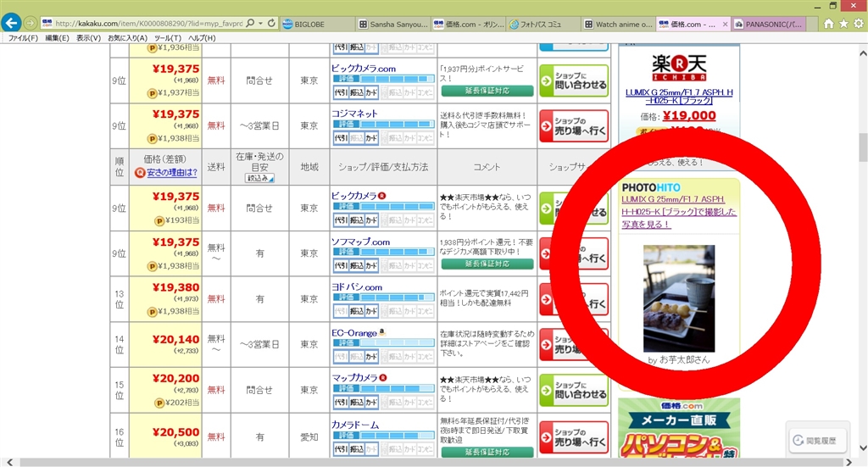Screen dimensions: 868x467
Task: Click the カード payment icon in コジマネット row
Action: [x=371, y=138]
